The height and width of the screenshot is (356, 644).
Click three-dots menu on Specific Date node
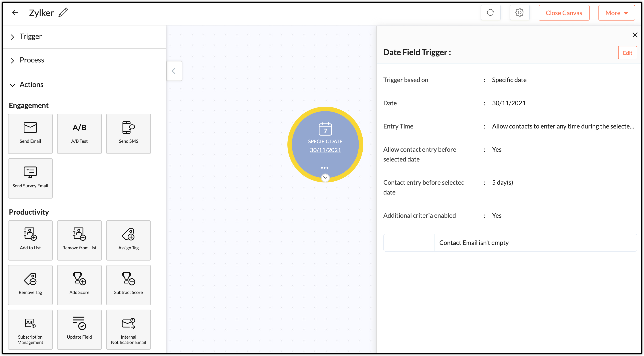[x=324, y=168]
